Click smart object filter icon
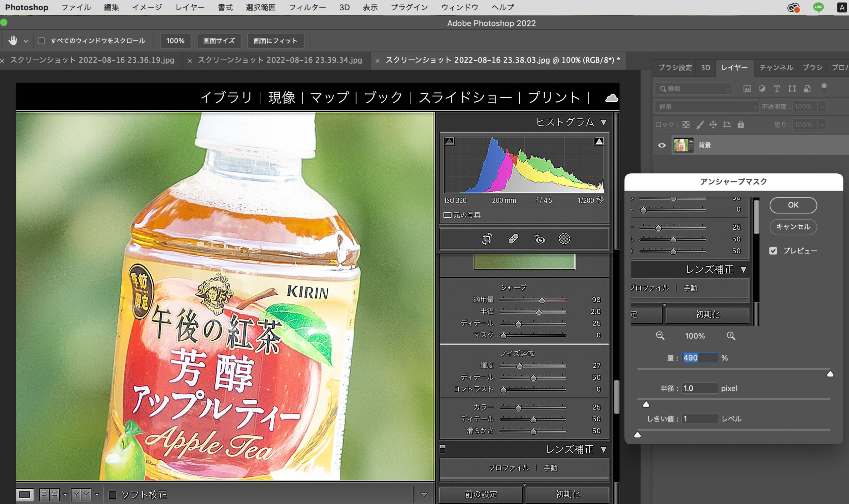 pos(807,89)
